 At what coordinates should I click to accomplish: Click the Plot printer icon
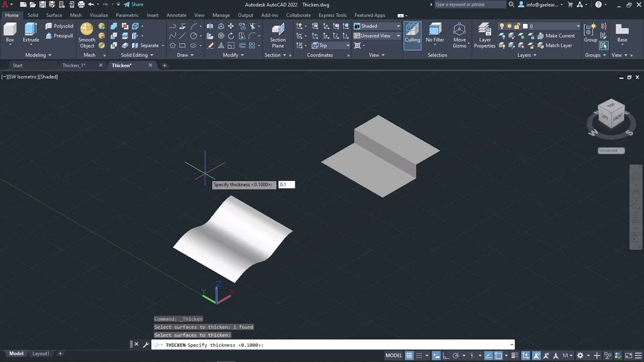coord(81,5)
